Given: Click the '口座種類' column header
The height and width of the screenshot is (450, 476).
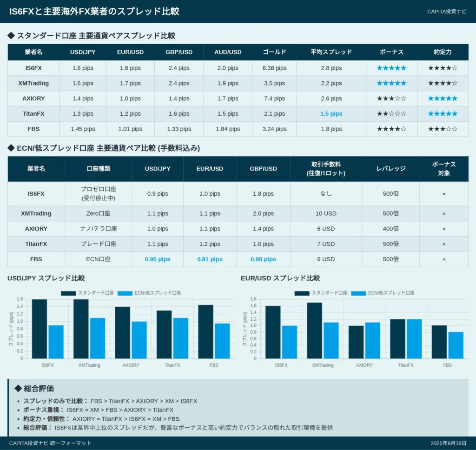Looking at the screenshot, I should tap(99, 169).
